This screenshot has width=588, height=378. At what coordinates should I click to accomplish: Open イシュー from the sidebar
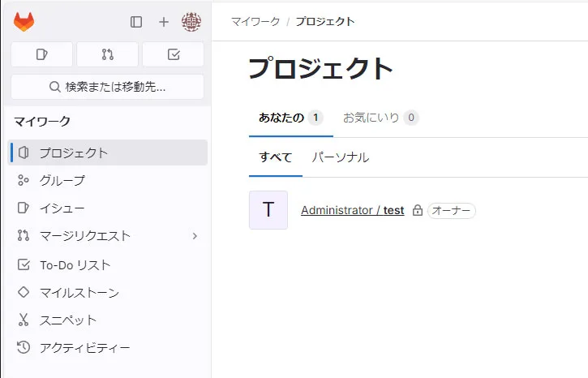coord(108,208)
